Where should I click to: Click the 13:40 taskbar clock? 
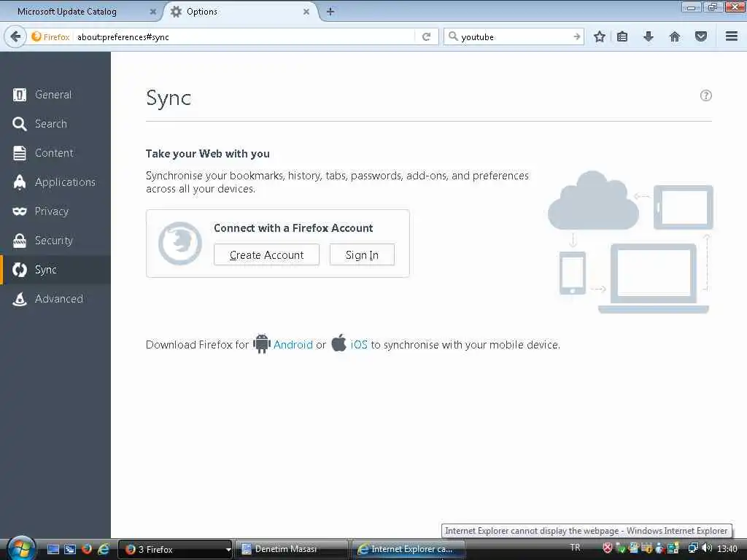point(727,548)
